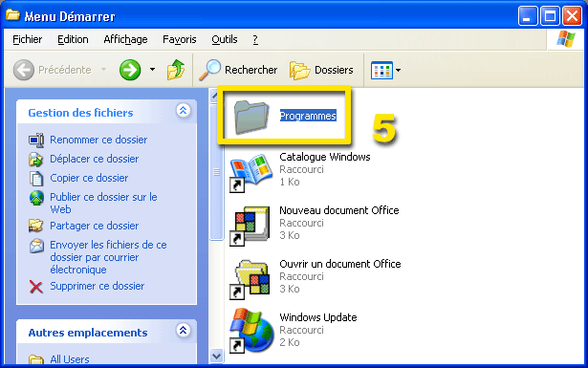Select the Ouvrir un document Office icon

[250, 279]
